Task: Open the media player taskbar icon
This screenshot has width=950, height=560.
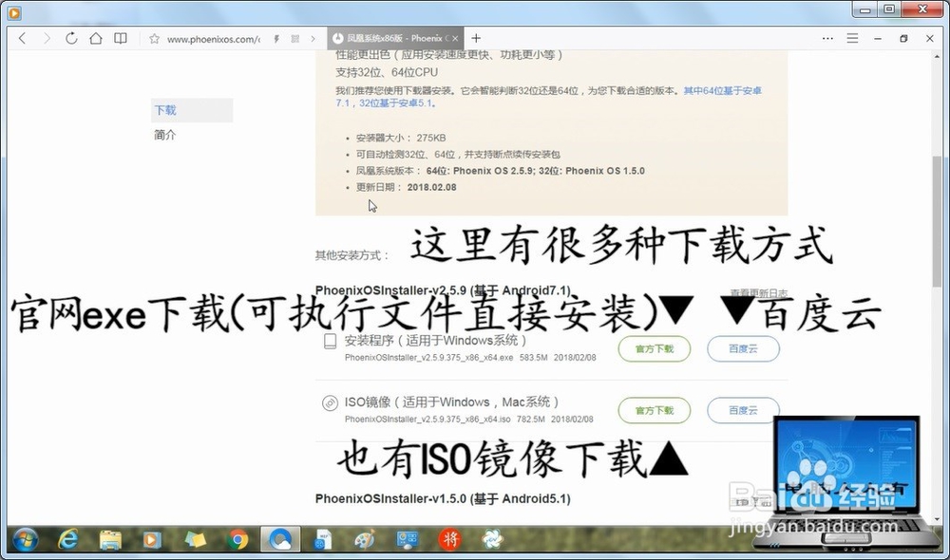Action: pos(152,539)
